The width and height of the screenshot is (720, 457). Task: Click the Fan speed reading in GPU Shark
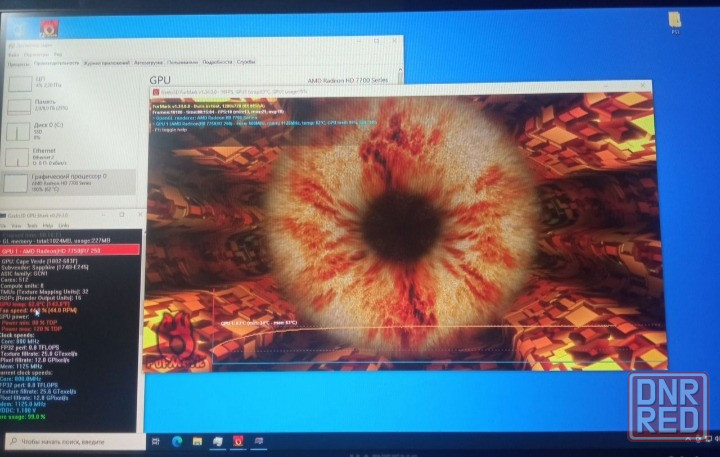coord(39,310)
